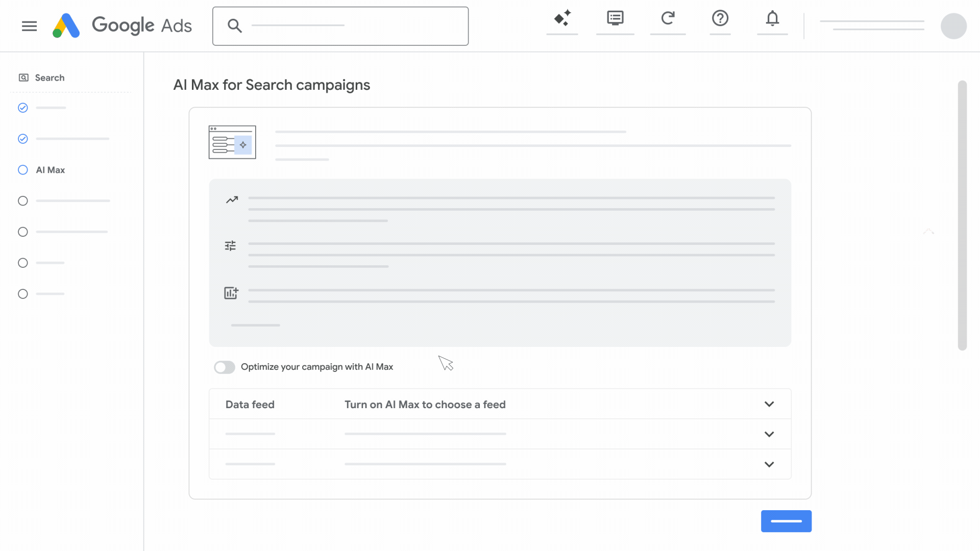Click the tune sliders icon
This screenshot has height=551, width=980.
(x=231, y=246)
